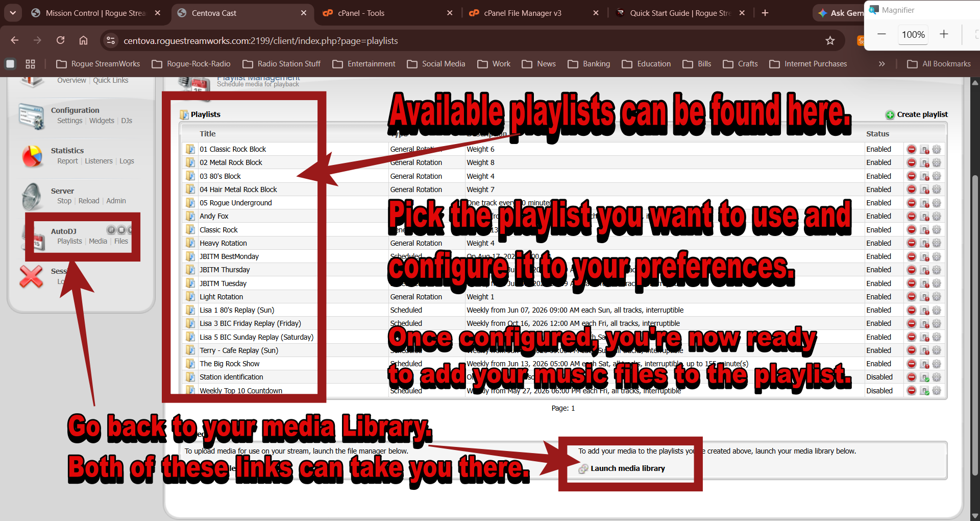Screen dimensions: 980x521
Task: Delete the Lisa 1 80's Replay playlist
Action: coord(912,310)
